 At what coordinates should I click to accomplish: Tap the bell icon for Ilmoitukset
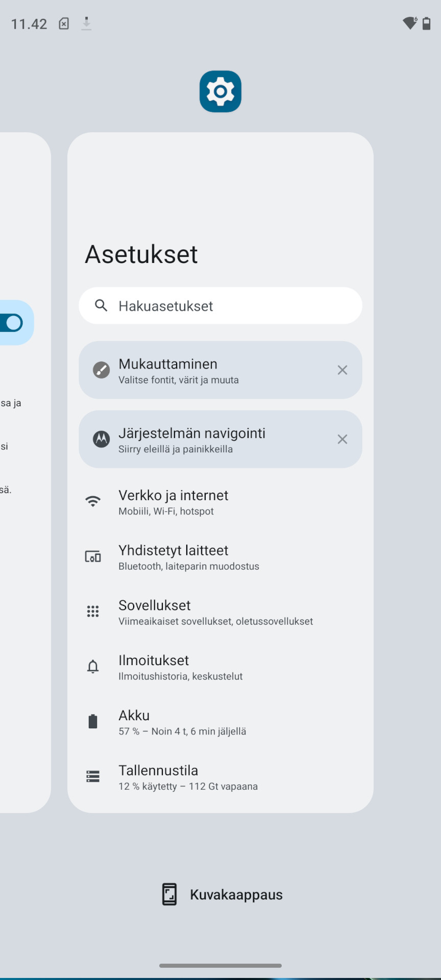(93, 667)
